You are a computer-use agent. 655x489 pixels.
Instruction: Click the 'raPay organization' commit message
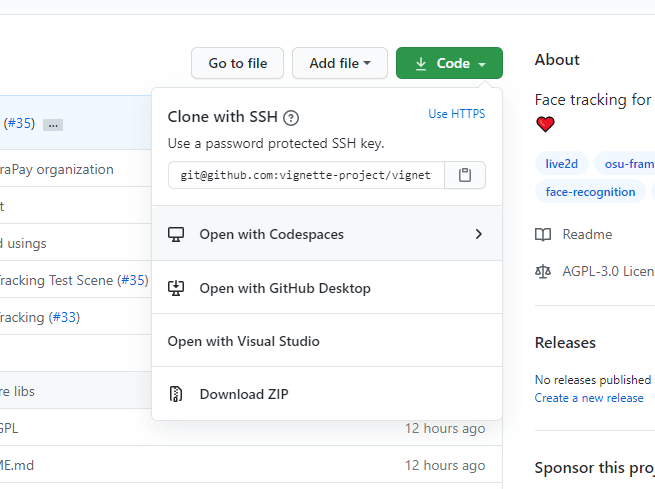pyautogui.click(x=56, y=170)
